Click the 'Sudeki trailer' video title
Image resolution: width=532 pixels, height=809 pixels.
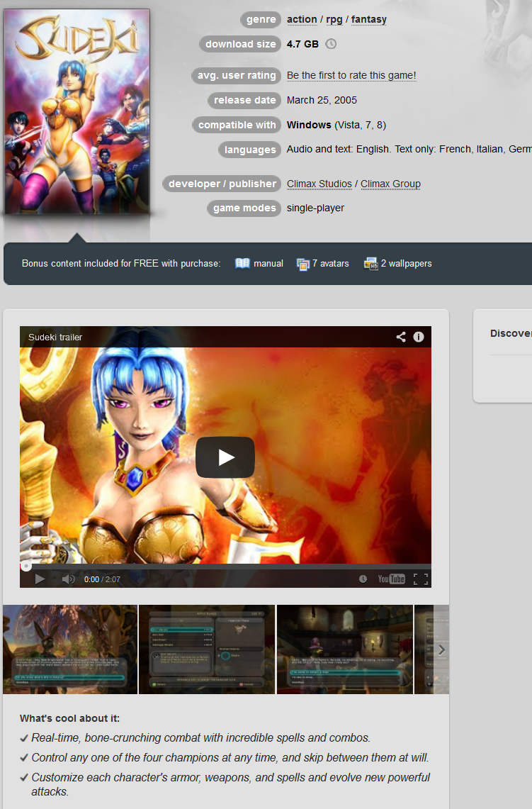pyautogui.click(x=55, y=337)
